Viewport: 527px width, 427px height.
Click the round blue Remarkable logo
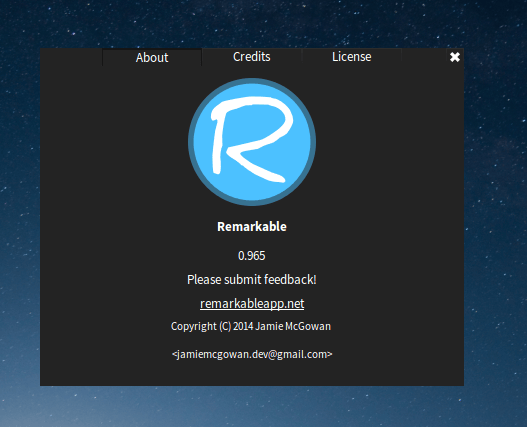tap(252, 142)
